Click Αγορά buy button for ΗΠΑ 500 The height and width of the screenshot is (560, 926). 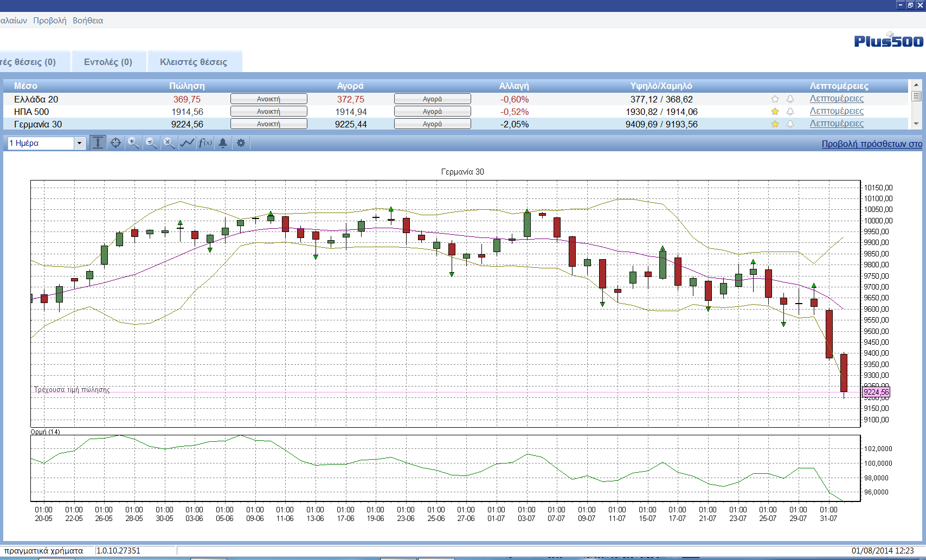point(433,112)
